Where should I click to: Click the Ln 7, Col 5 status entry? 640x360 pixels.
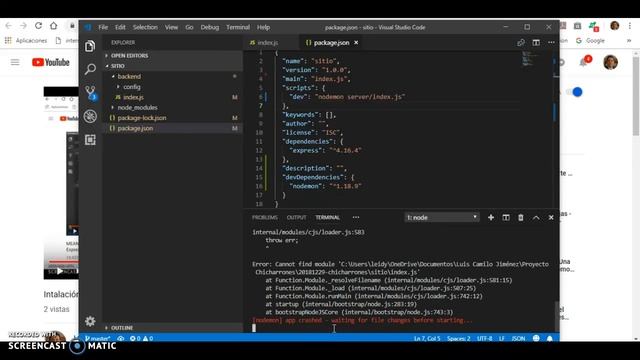(427, 338)
